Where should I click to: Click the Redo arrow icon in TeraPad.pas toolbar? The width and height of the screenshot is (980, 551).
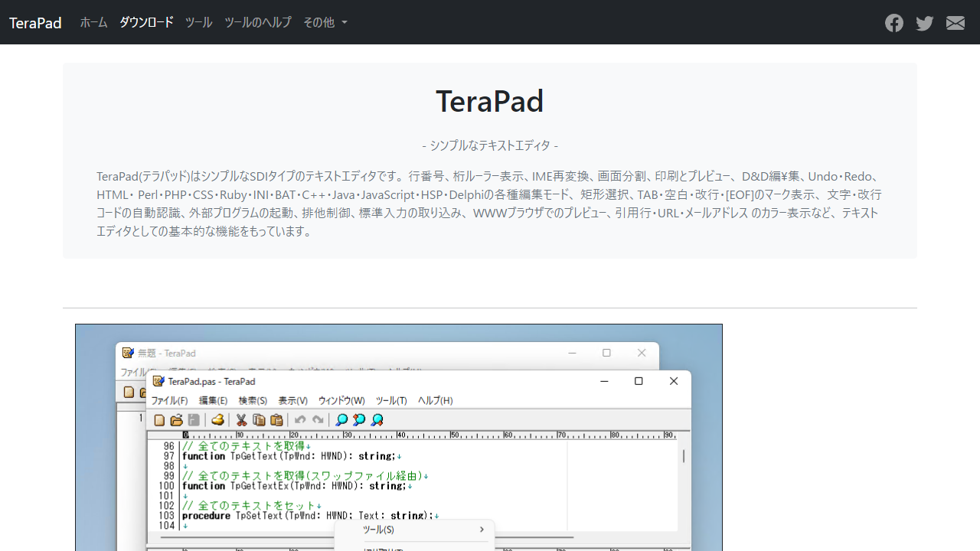coord(318,420)
